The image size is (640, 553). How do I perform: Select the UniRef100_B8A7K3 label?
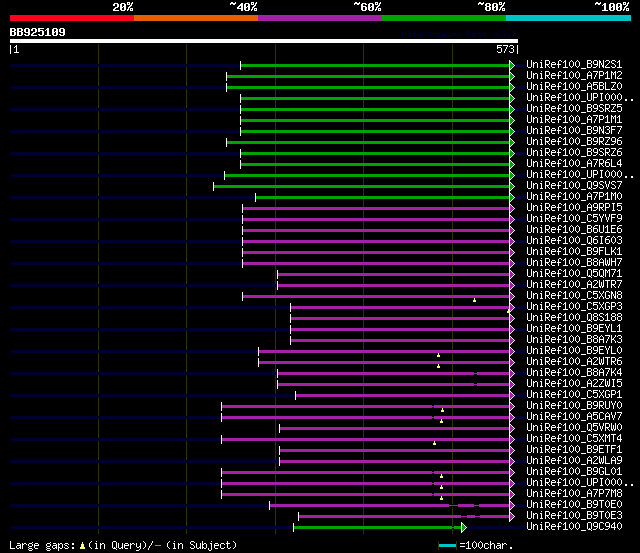574,340
